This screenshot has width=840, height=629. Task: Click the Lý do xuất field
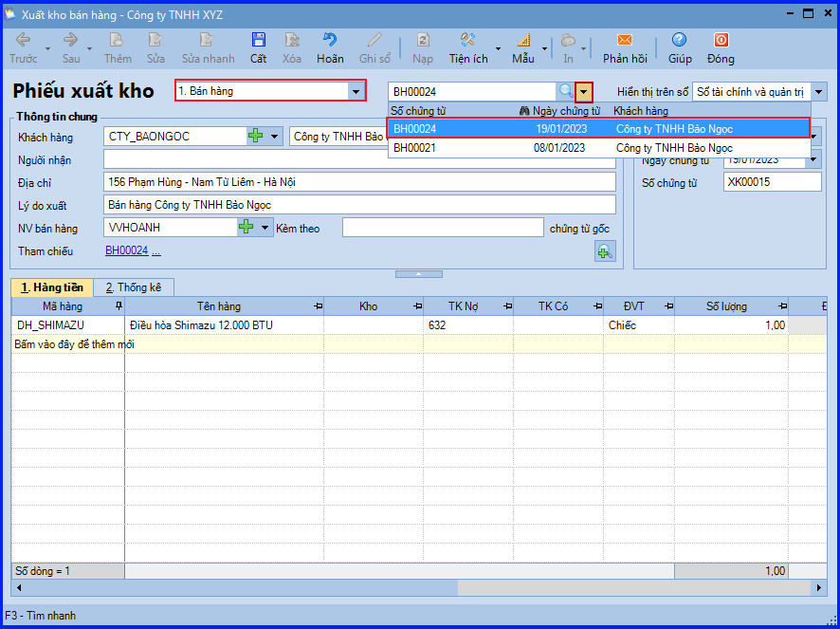coord(359,205)
